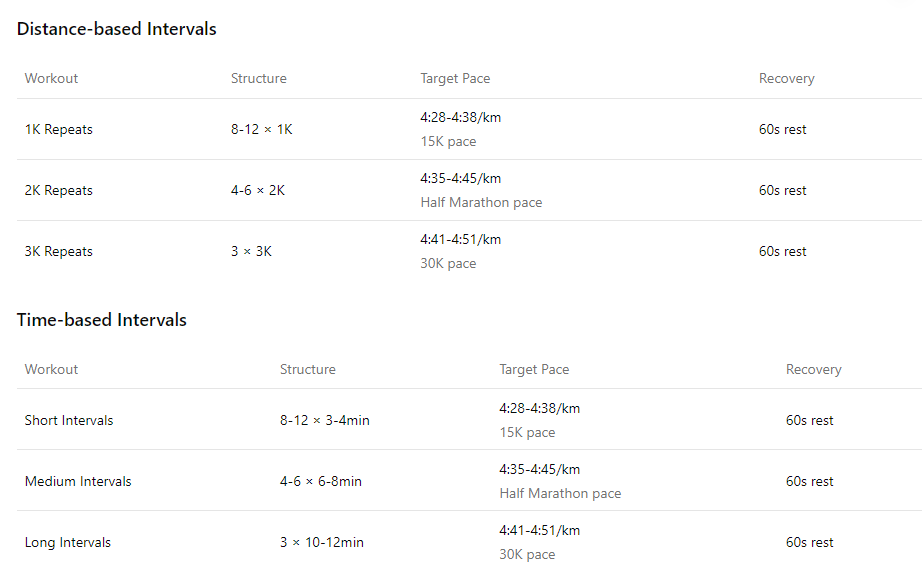Screen dimensions: 922x583
Task: Click the 8-12 × 3-4min structure cell
Action: pos(325,421)
